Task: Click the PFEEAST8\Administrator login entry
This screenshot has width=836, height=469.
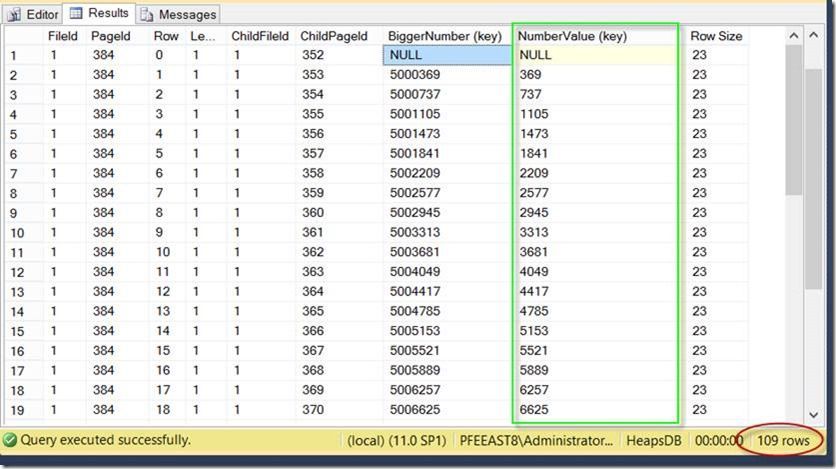Action: coord(536,441)
